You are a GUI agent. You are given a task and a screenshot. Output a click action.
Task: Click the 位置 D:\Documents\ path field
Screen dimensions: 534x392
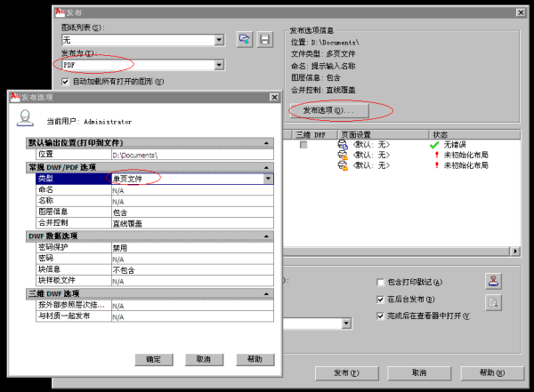click(x=189, y=155)
